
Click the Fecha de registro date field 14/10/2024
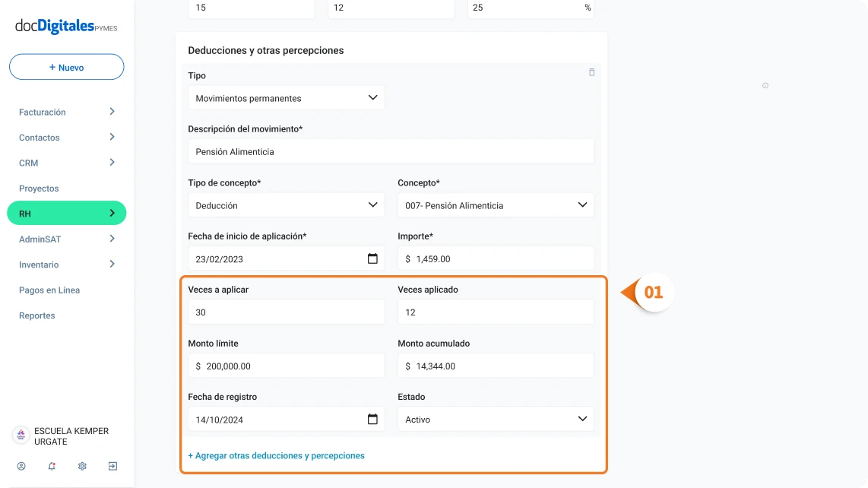[287, 420]
